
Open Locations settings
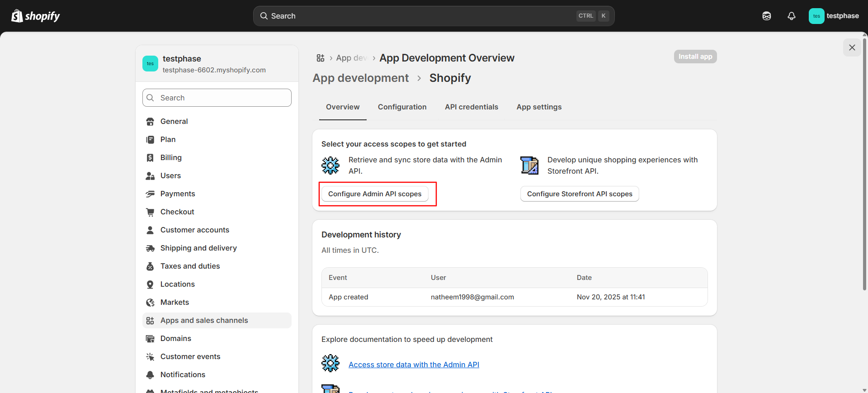[x=217, y=284]
